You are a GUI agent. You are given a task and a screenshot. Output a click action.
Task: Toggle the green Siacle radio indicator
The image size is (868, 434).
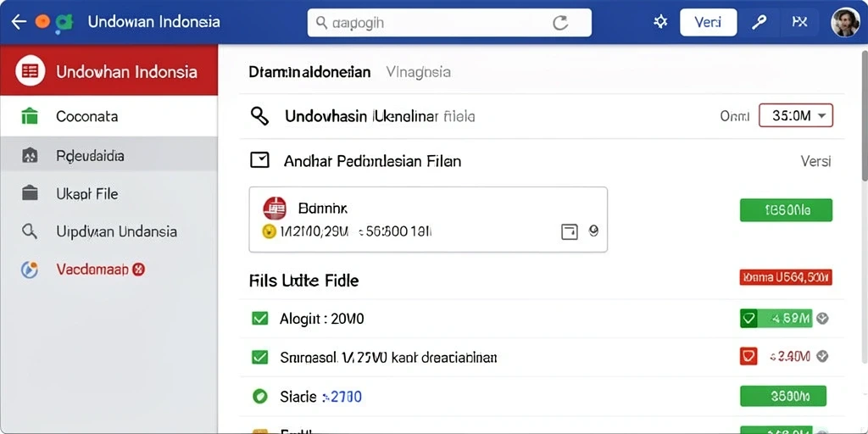point(259,396)
